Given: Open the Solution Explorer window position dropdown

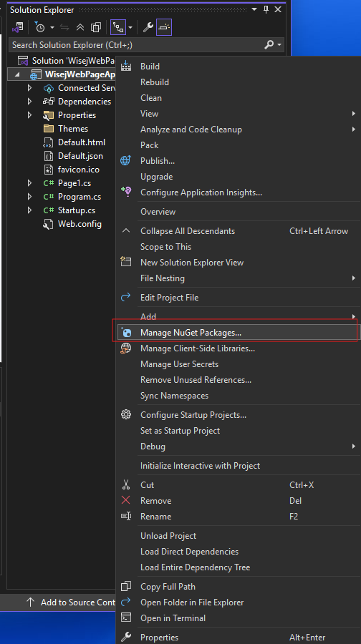Looking at the screenshot, I should 254,9.
